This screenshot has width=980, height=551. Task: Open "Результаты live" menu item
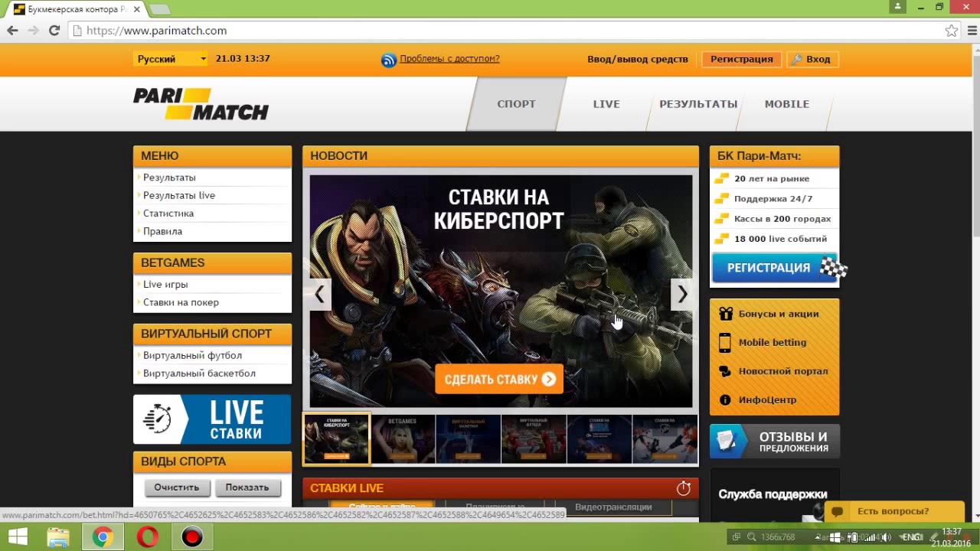179,195
